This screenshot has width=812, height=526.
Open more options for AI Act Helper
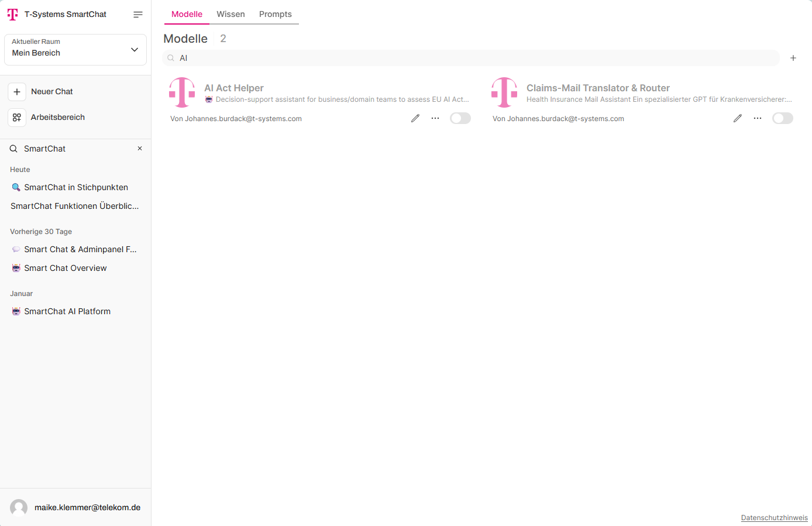click(x=435, y=118)
